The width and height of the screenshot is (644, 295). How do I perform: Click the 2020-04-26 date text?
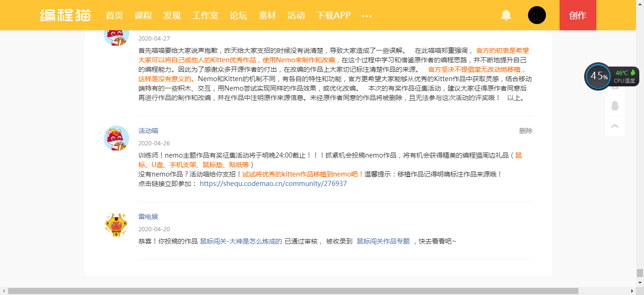click(154, 143)
